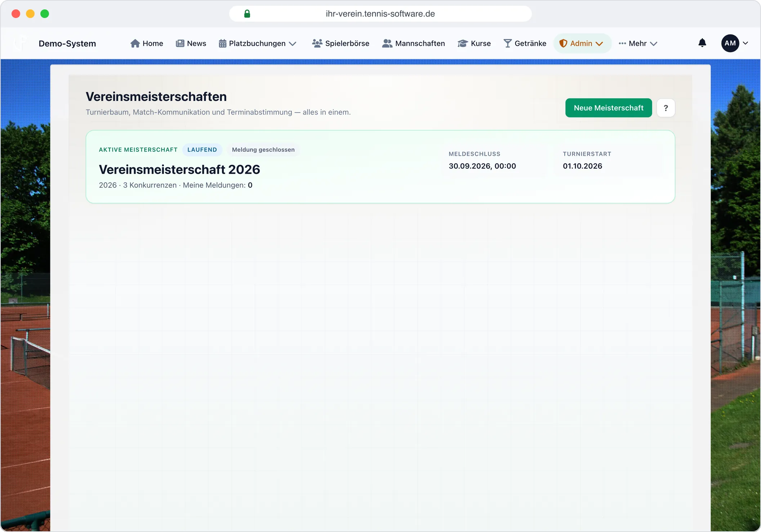This screenshot has height=532, width=761.
Task: Click the Turnierbaum subtitle description text
Action: (218, 112)
